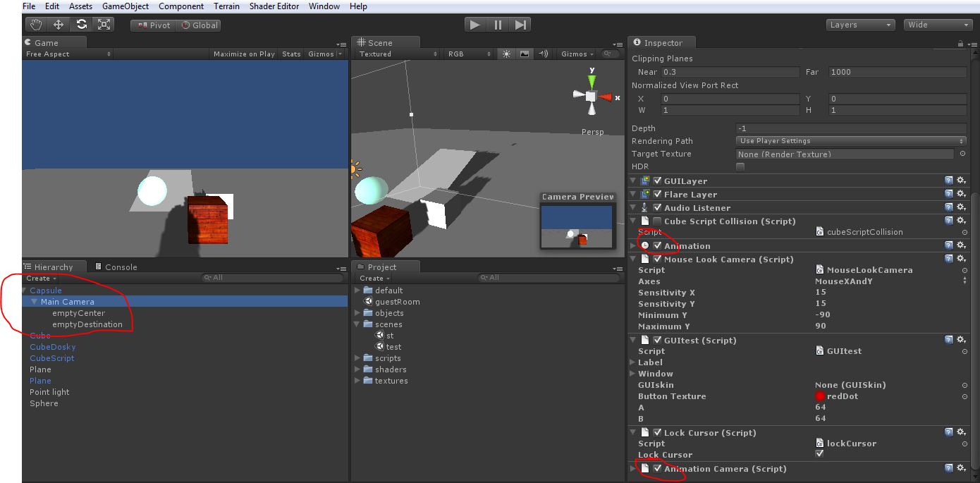980x483 pixels.
Task: Click the Pause button
Action: [498, 25]
